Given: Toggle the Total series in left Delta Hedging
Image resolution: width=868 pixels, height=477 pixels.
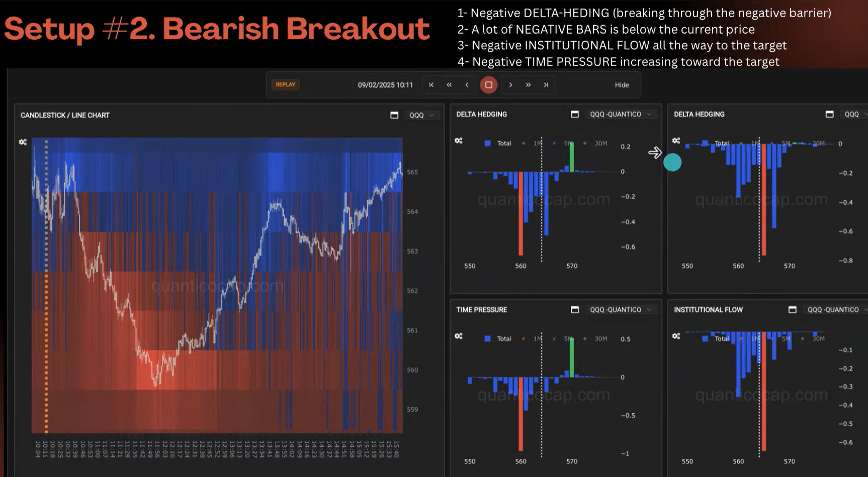Looking at the screenshot, I should pyautogui.click(x=498, y=143).
